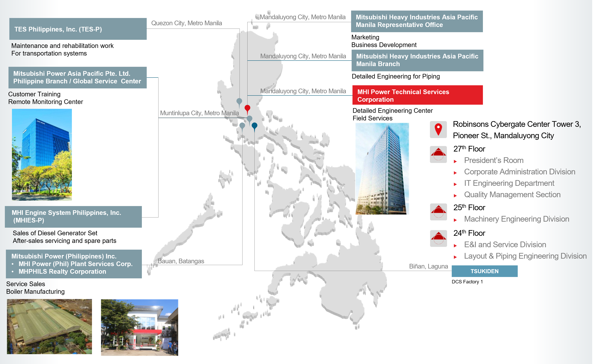Click the 'Quality Management Section' text
The width and height of the screenshot is (600, 364).
click(x=512, y=195)
